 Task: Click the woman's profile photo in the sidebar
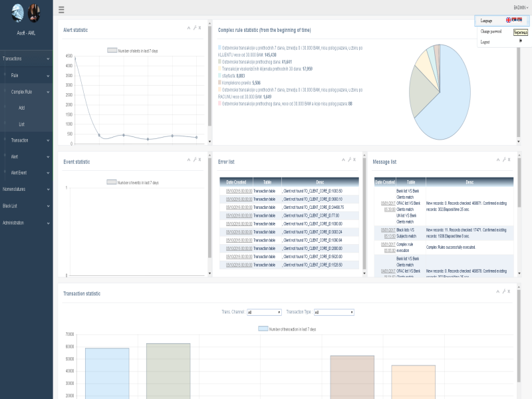coord(34,13)
